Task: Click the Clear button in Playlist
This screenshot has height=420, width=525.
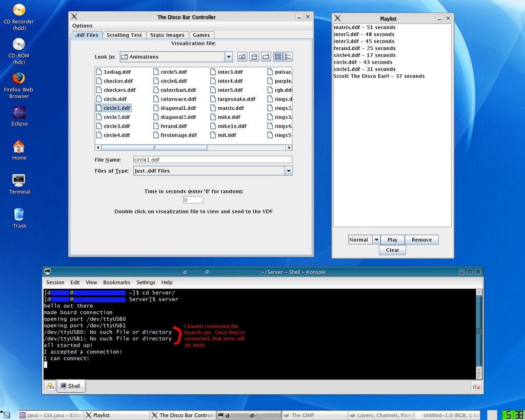Action: (x=392, y=250)
